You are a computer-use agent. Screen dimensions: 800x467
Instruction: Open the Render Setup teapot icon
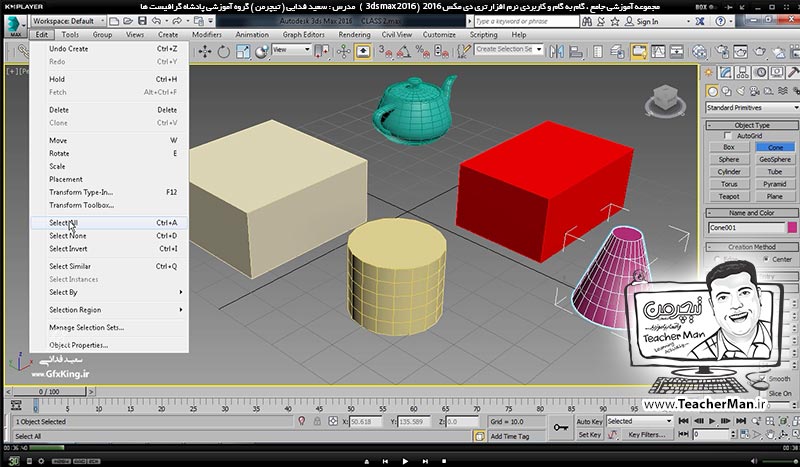pos(722,52)
